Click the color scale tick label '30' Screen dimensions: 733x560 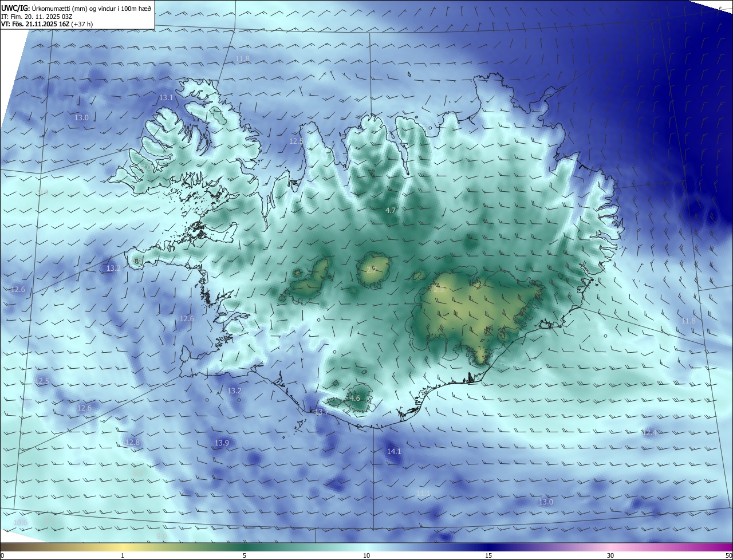click(610, 556)
